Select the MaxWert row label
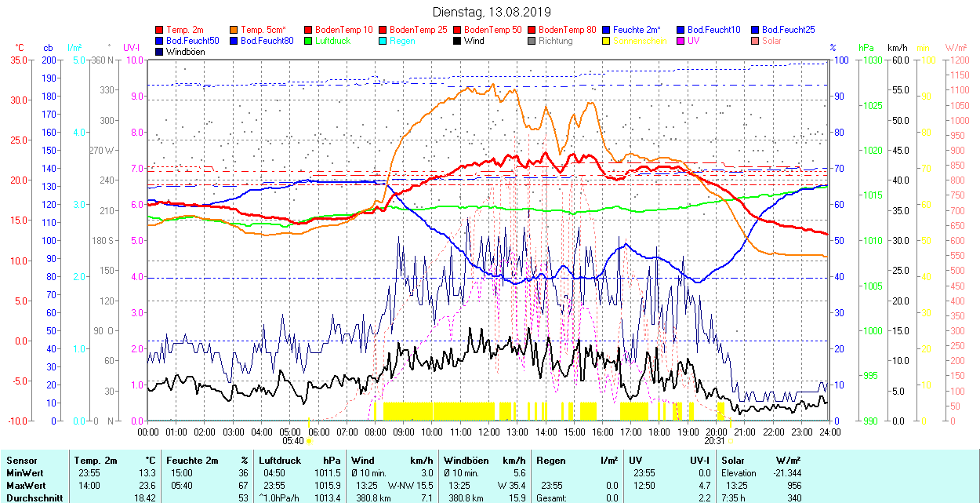 [x=26, y=485]
